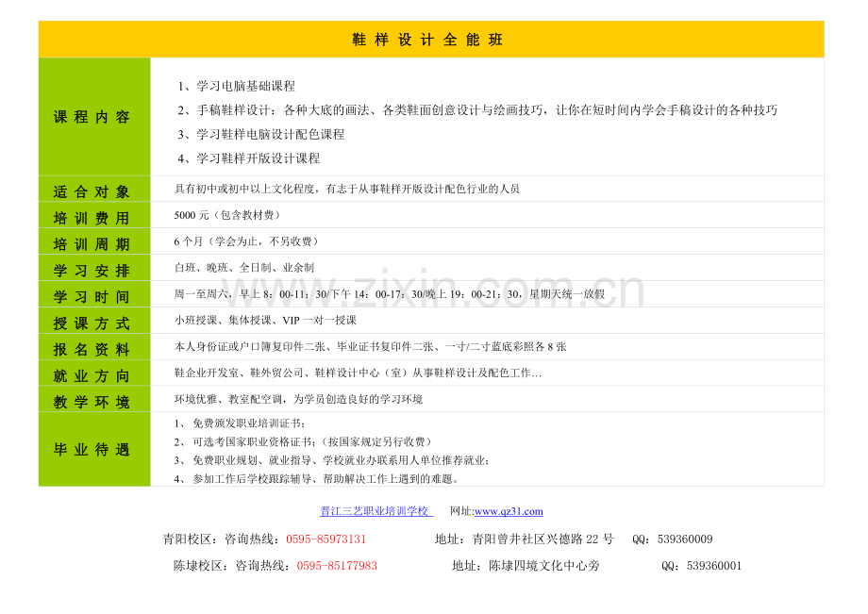This screenshot has width=868, height=614.
Task: Select the 毕业待遇 green header cell
Action: pyautogui.click(x=92, y=450)
